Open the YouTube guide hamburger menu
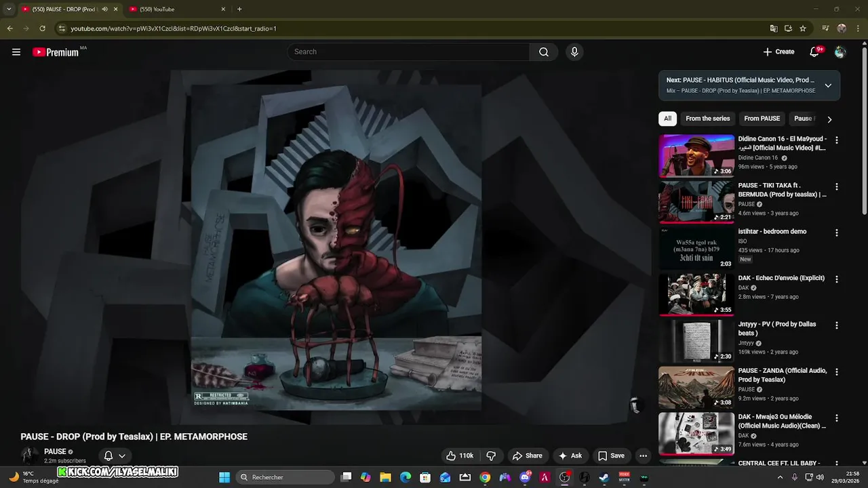 click(x=16, y=52)
